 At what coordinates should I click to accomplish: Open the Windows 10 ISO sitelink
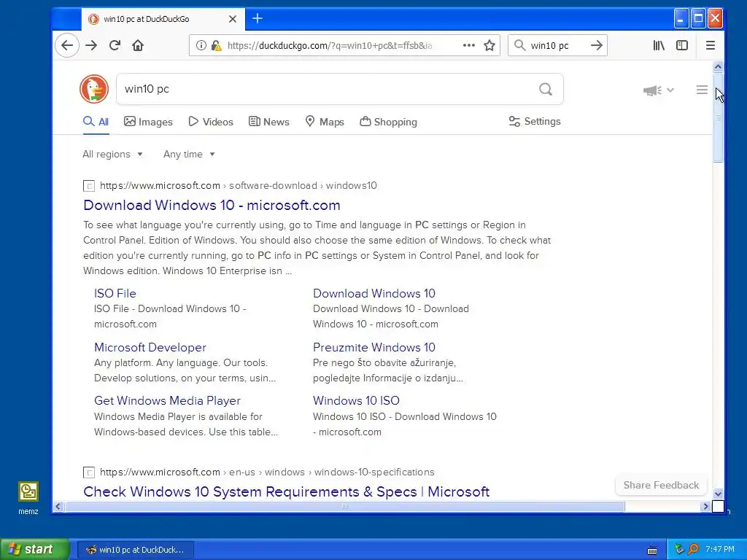(356, 400)
